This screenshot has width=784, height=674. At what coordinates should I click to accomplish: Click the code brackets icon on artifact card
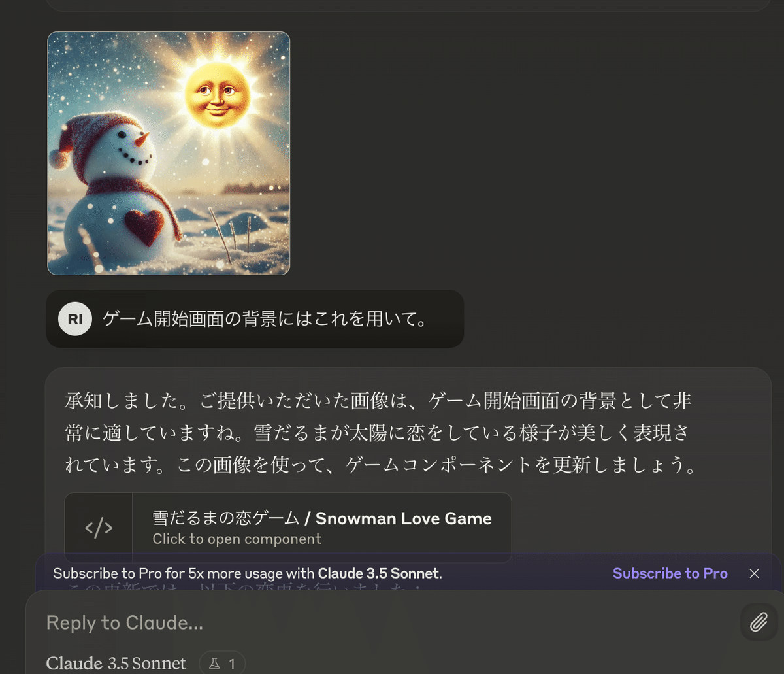pos(99,528)
